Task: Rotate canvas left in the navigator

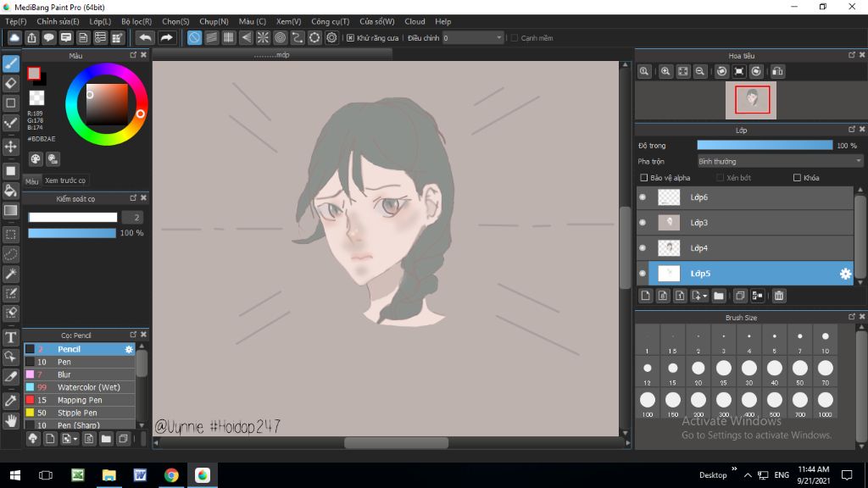Action: (721, 71)
